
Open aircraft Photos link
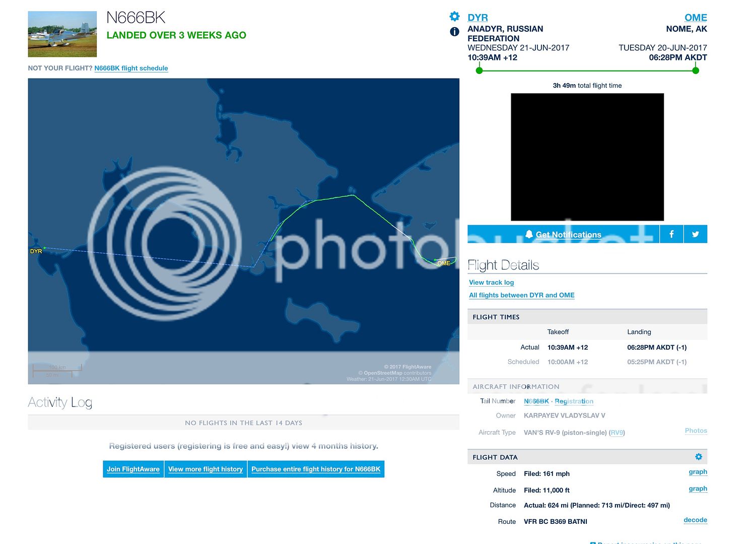point(696,431)
